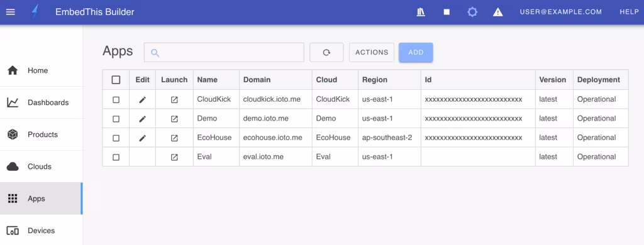This screenshot has width=644, height=245.
Task: Select Apps in the sidebar
Action: (41, 199)
